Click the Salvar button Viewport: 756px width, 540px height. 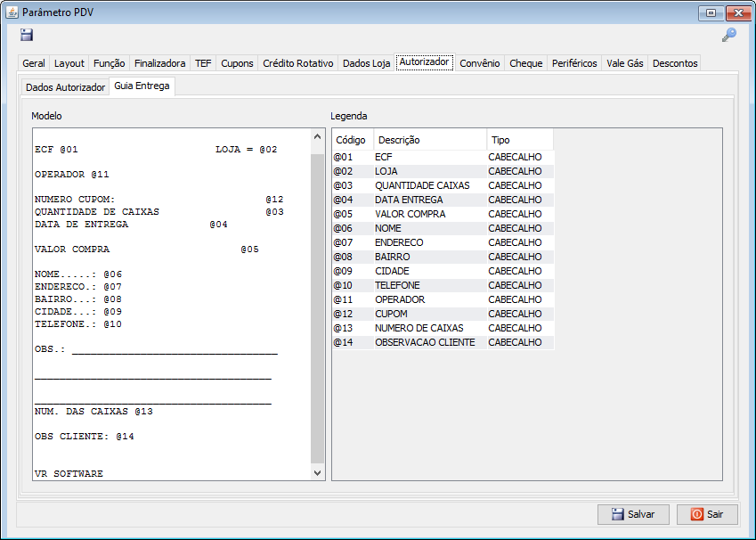633,514
